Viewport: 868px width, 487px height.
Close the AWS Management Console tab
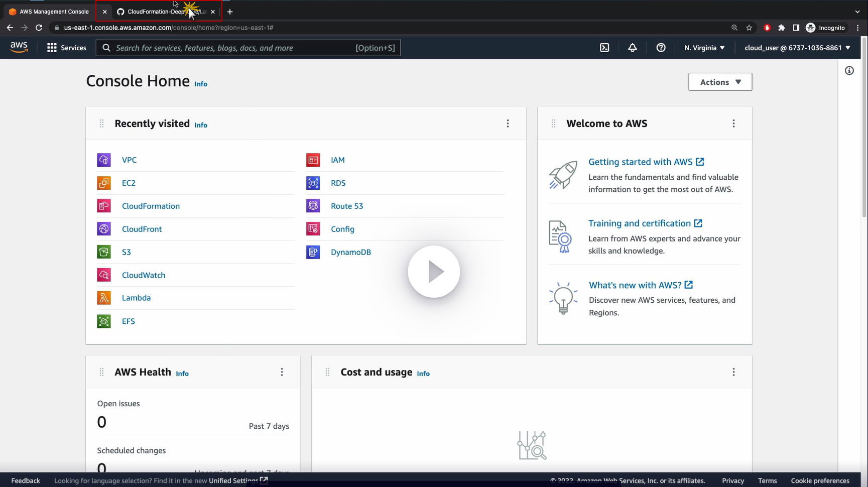point(104,12)
